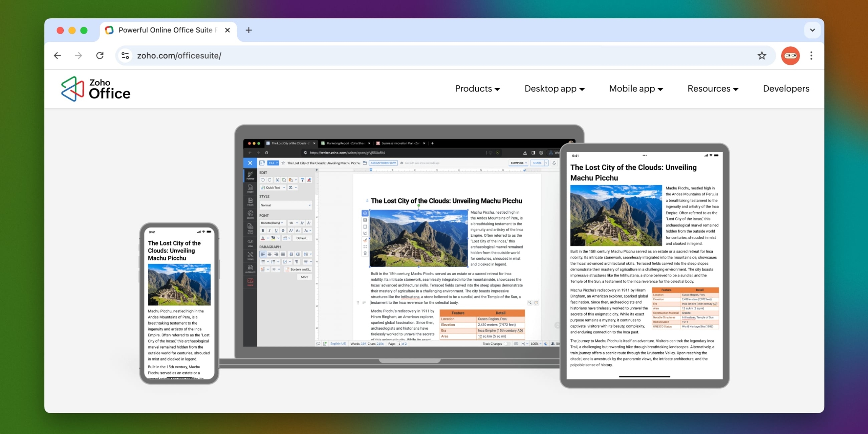Bookmark this page with the star icon
The image size is (868, 434).
coord(762,56)
